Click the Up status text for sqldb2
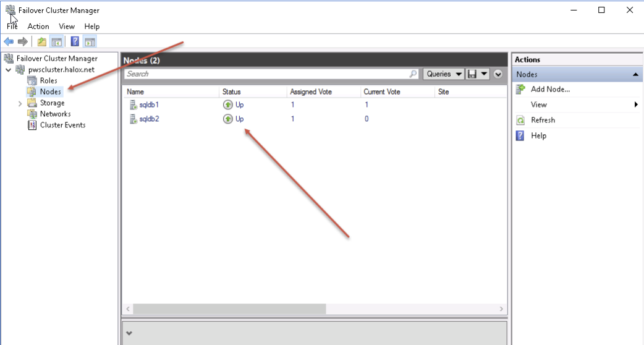Image resolution: width=644 pixels, height=345 pixels. click(x=239, y=119)
